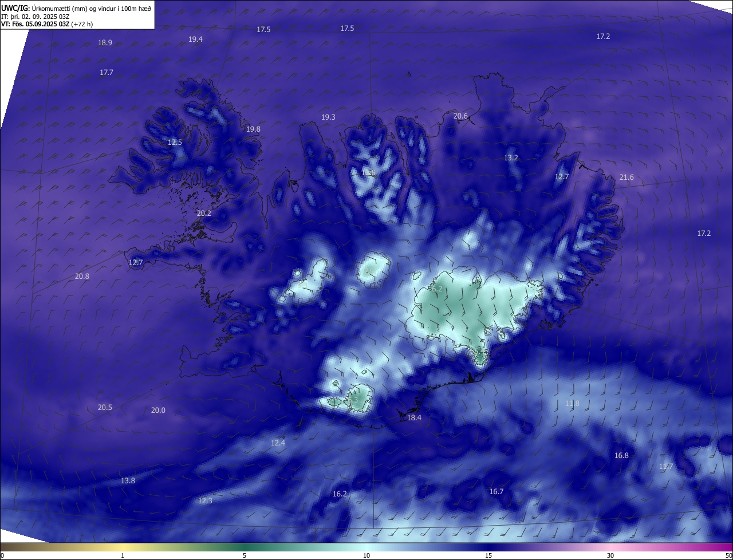Click the 13.8 wind value label
The height and width of the screenshot is (560, 733).
click(128, 480)
